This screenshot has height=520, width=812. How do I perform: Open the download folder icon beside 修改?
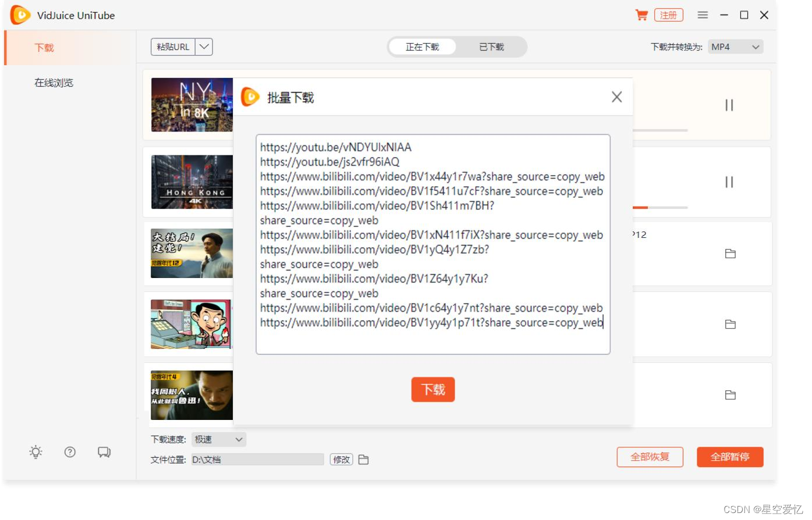tap(364, 460)
